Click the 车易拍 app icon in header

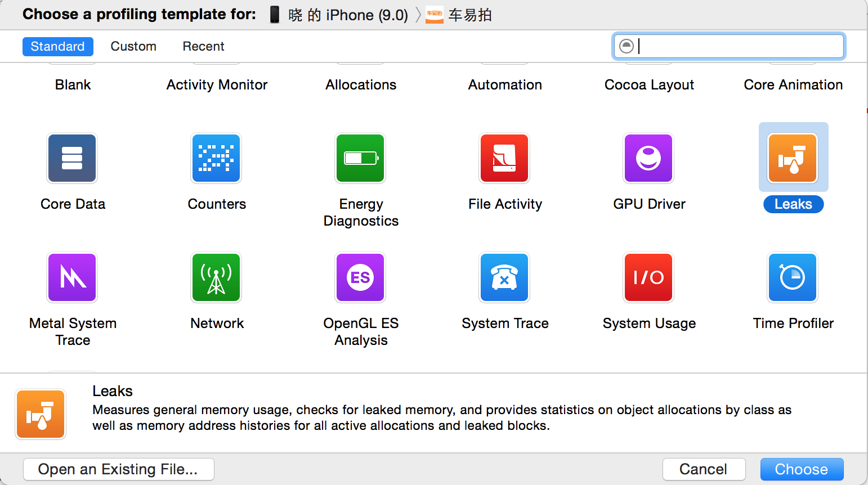tap(434, 15)
